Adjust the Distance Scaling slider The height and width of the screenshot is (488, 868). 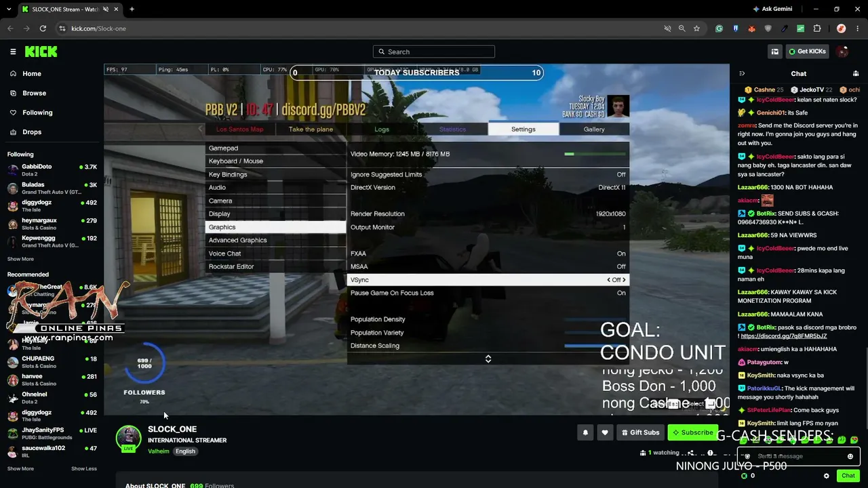pyautogui.click(x=596, y=346)
